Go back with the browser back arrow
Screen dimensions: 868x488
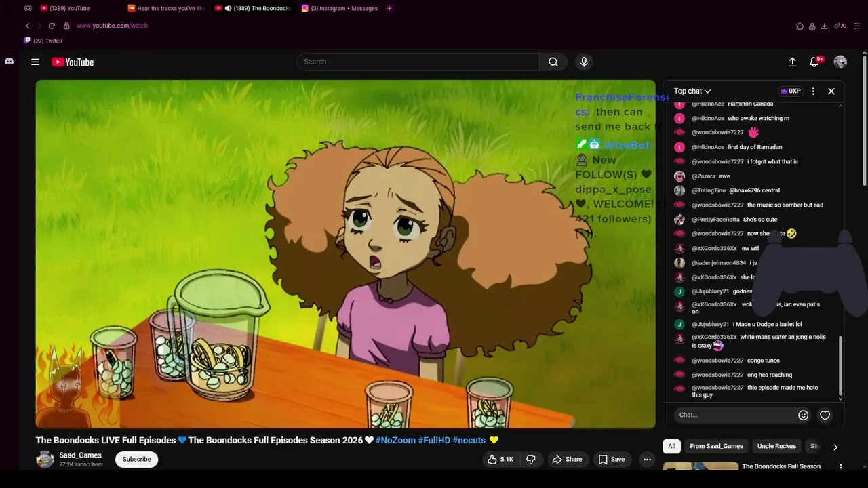(x=27, y=26)
